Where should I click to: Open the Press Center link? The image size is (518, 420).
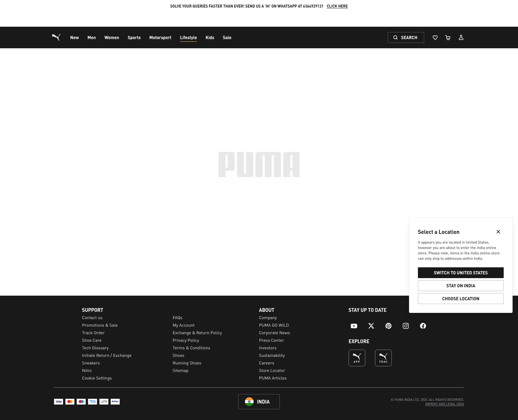271,340
